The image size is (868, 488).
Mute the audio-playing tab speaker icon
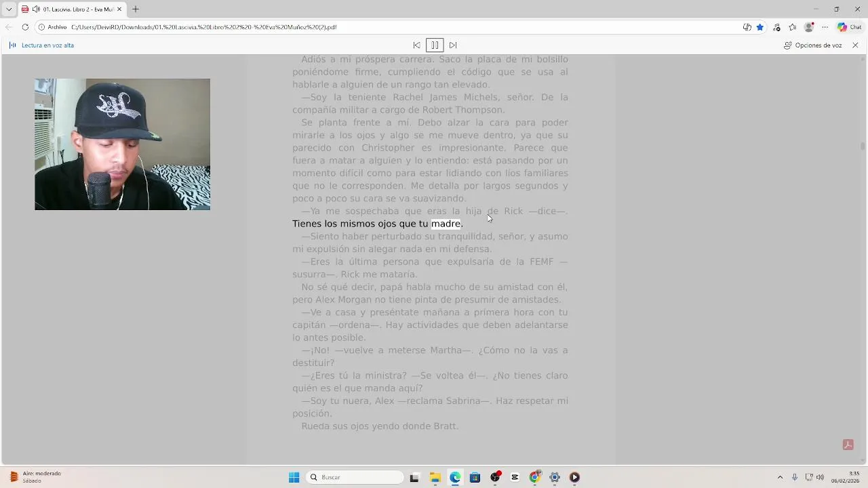point(35,9)
